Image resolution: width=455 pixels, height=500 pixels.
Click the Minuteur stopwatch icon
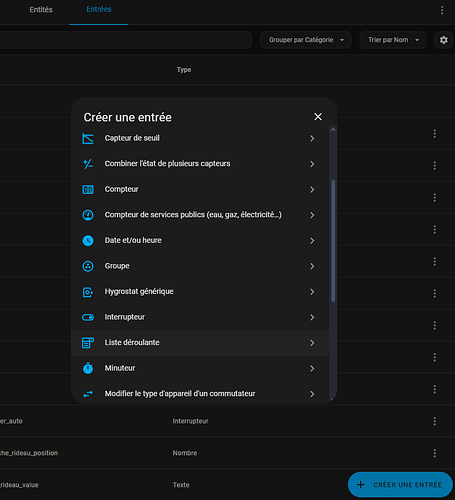point(88,368)
